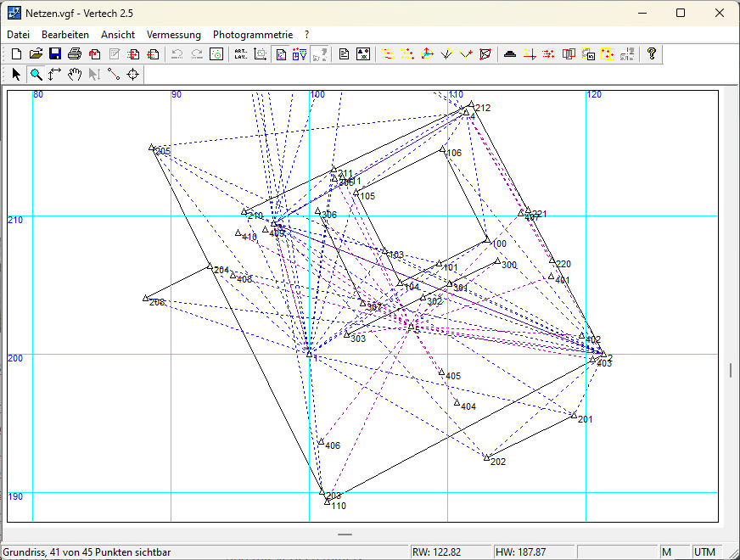Open the Datei menu
Viewport: 740px width, 560px height.
pos(19,35)
